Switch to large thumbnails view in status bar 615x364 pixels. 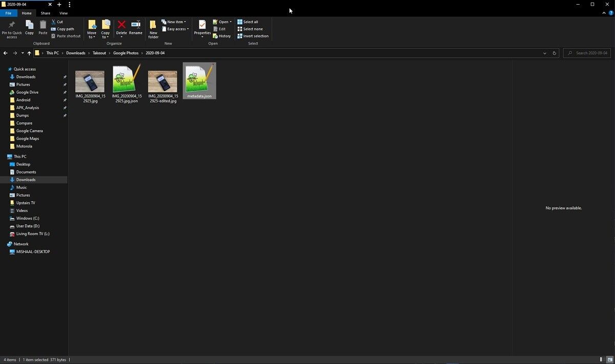[x=610, y=359]
